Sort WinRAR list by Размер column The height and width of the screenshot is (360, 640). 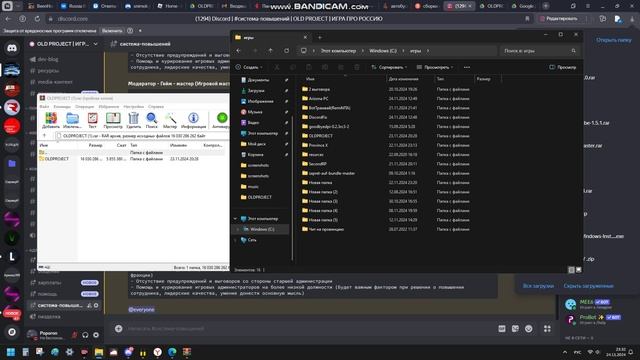[96, 145]
